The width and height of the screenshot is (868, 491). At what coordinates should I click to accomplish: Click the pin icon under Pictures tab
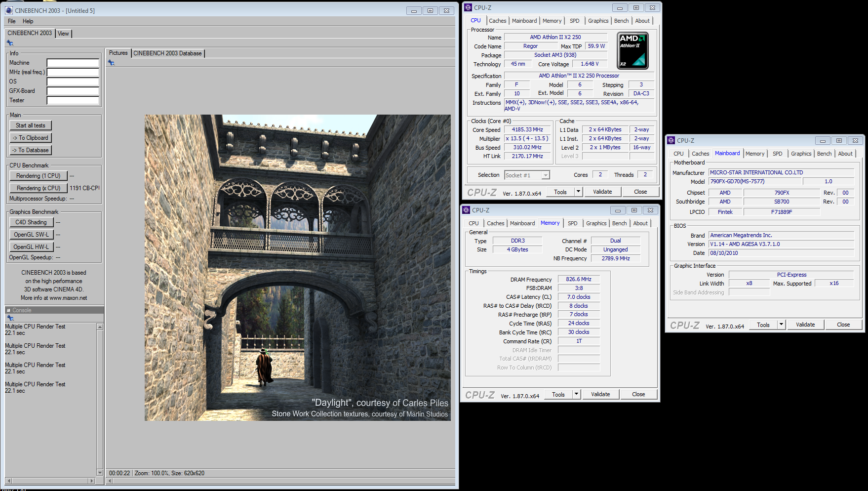tap(111, 63)
